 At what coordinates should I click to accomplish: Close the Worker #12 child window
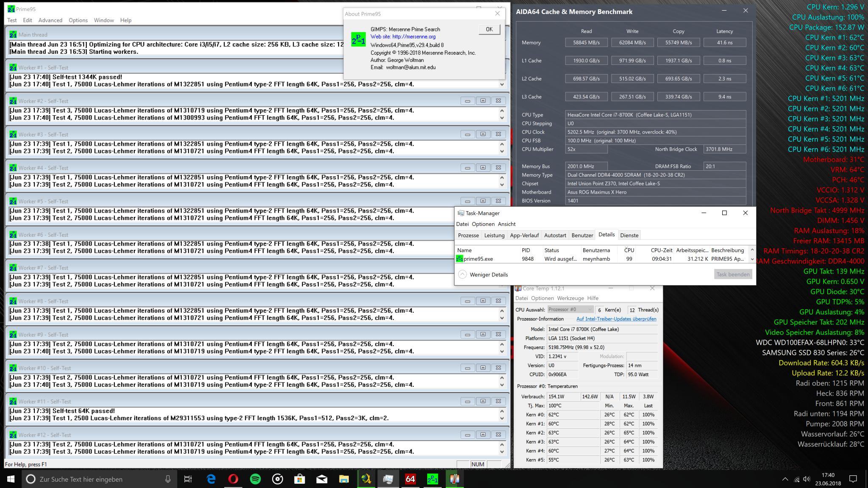(x=498, y=435)
